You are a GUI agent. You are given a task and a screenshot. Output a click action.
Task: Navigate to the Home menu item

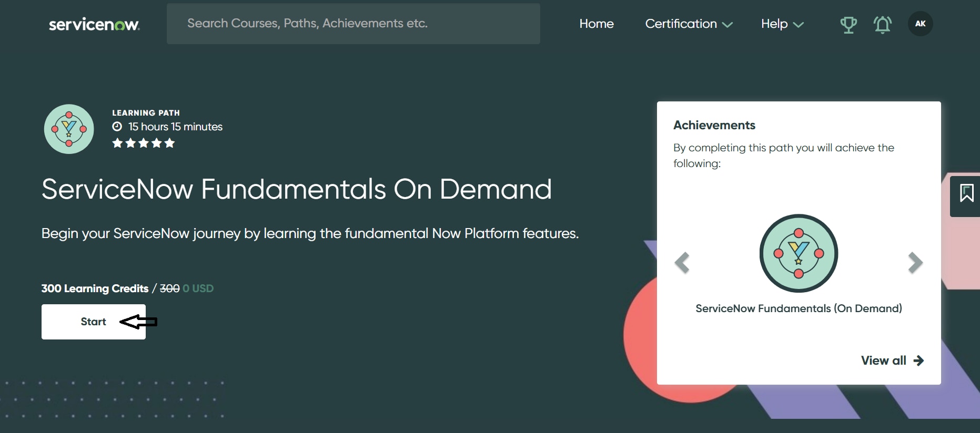click(x=596, y=24)
